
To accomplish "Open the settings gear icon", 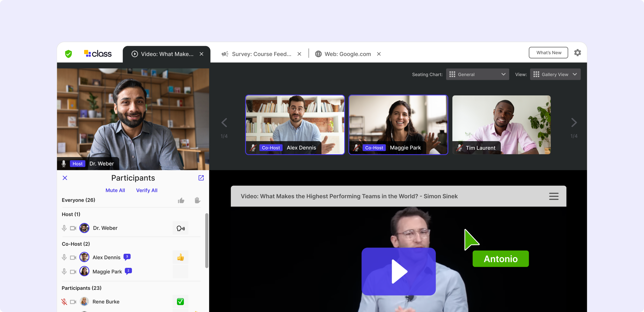I will click(577, 53).
